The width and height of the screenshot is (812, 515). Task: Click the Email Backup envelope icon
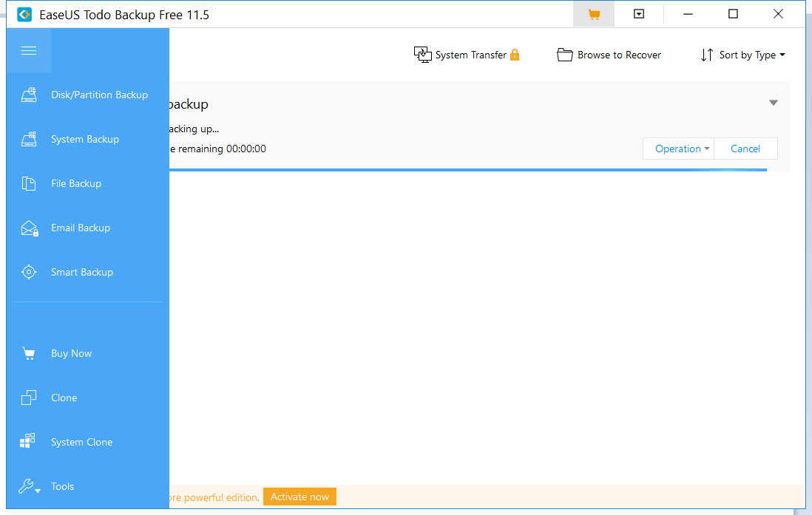pyautogui.click(x=29, y=228)
